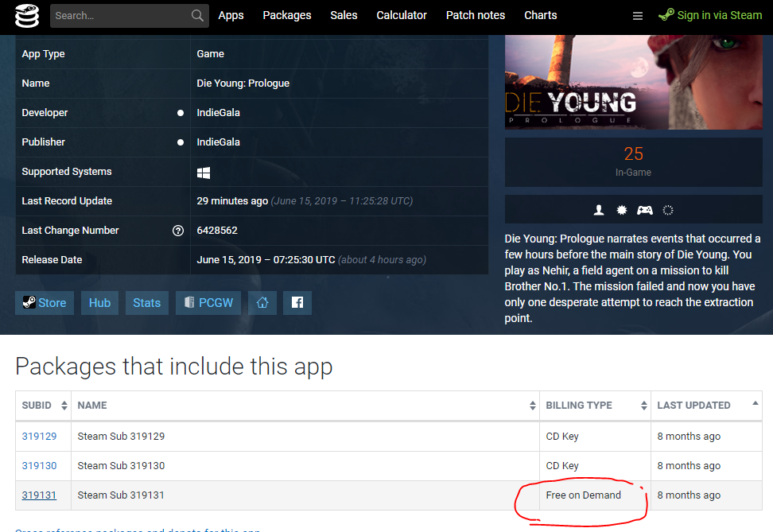Click the 'Die Young: Prologue' name value
Viewport: 773px width, 532px height.
click(x=243, y=83)
